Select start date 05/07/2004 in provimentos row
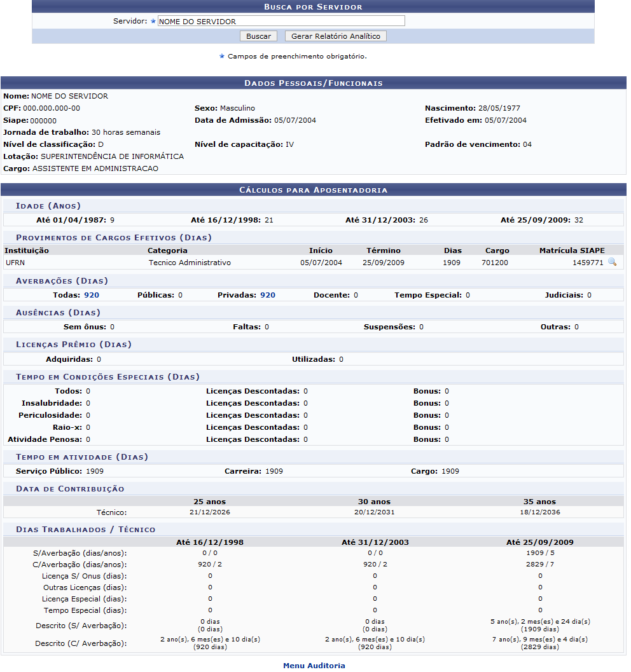The width and height of the screenshot is (631, 672). pos(321,263)
